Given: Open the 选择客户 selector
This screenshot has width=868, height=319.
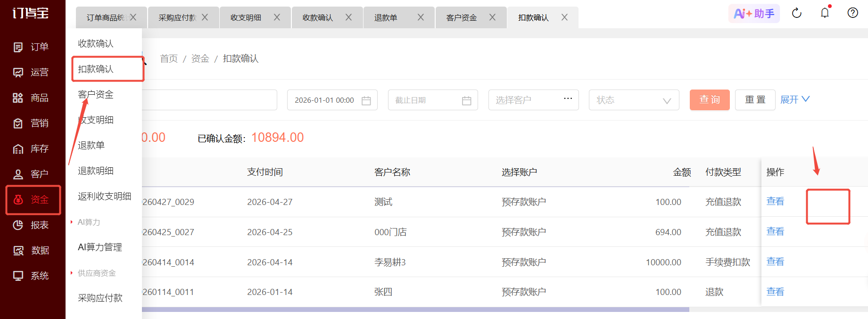Looking at the screenshot, I should click(x=534, y=100).
